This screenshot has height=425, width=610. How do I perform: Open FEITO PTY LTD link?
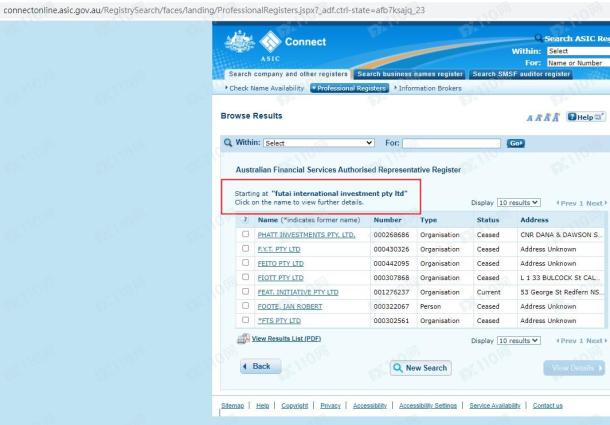[280, 263]
